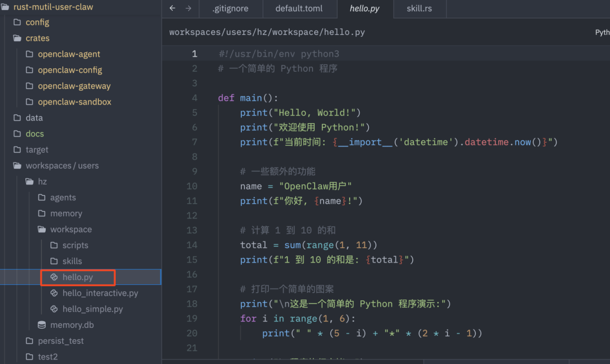The image size is (610, 364).
Task: Click the docs folder icon
Action: coord(17,134)
